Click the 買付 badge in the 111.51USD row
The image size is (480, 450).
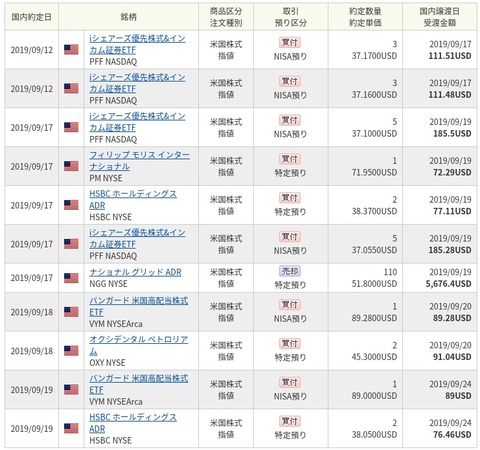(x=290, y=43)
